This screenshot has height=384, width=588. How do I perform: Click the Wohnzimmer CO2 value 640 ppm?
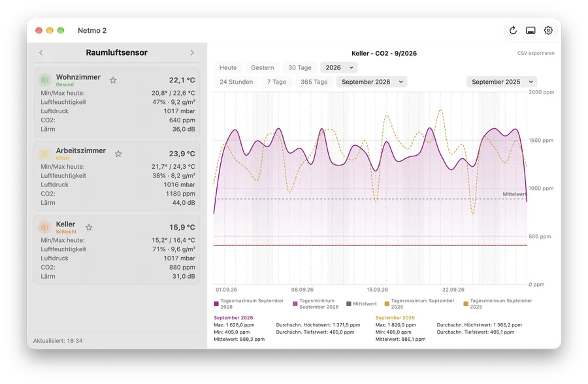pos(182,120)
